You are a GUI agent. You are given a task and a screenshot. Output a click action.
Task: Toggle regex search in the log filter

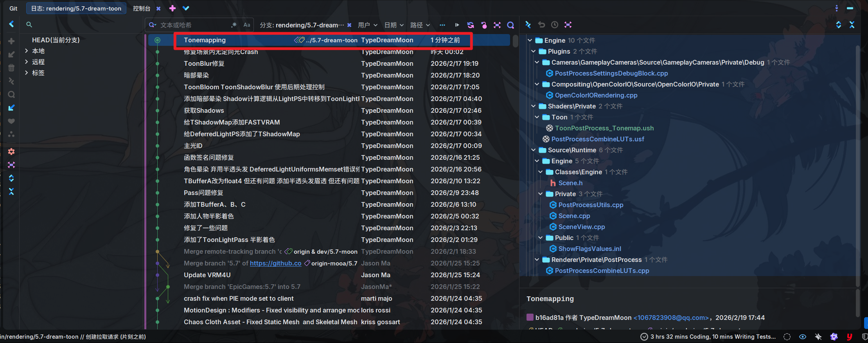[x=234, y=25]
